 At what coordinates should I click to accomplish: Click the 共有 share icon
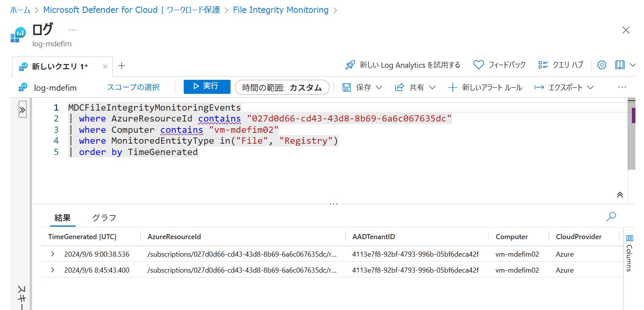[399, 87]
